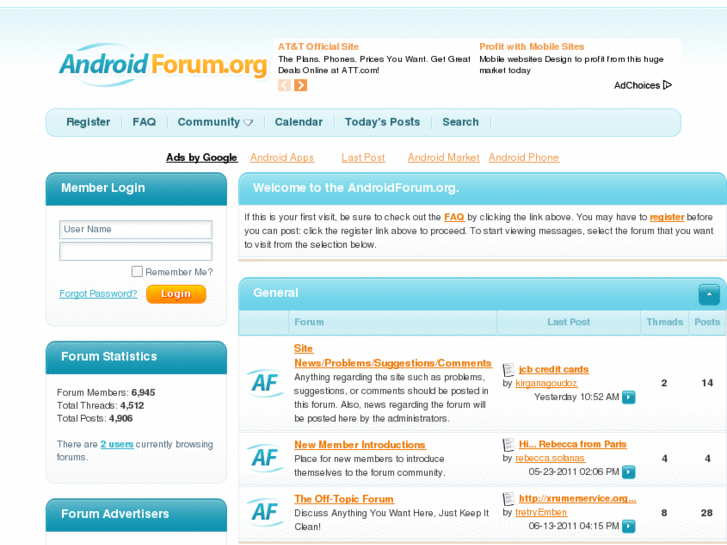This screenshot has height=545, width=727.
Task: Open Calendar in the navigation bar
Action: 299,122
